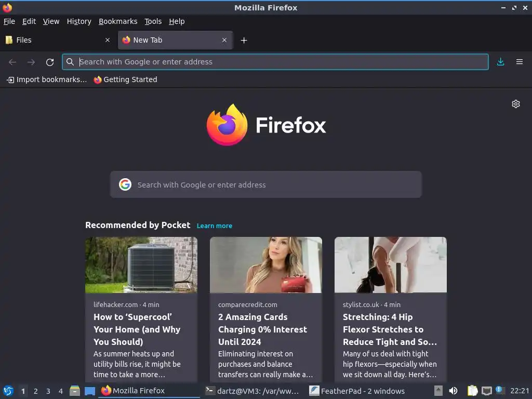Click the Google logo in the search box
This screenshot has width=532, height=399.
pos(125,184)
